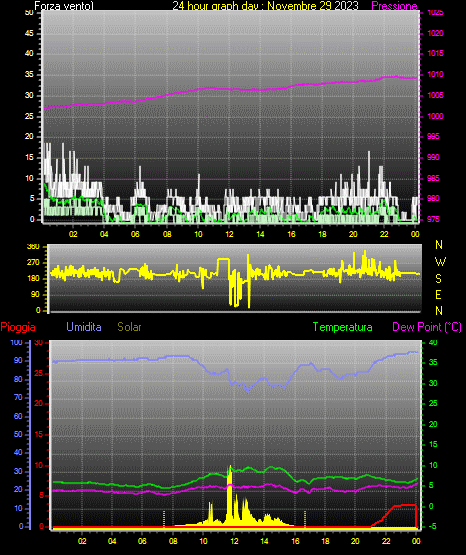Click the Forza vento title label

click(64, 6)
